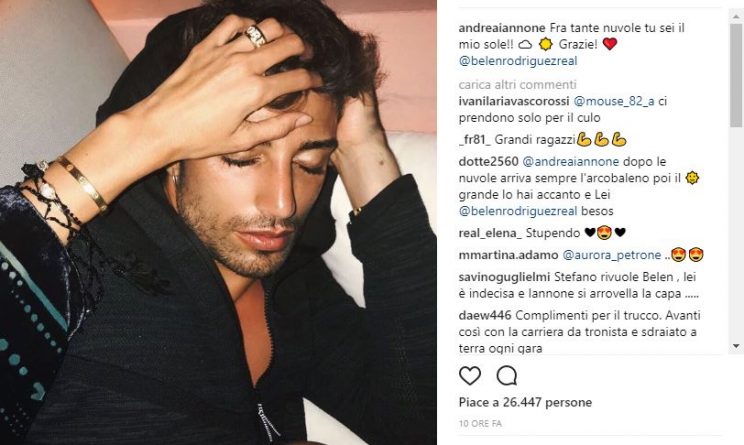Click the down arrow of comments scrollbar

(736, 346)
